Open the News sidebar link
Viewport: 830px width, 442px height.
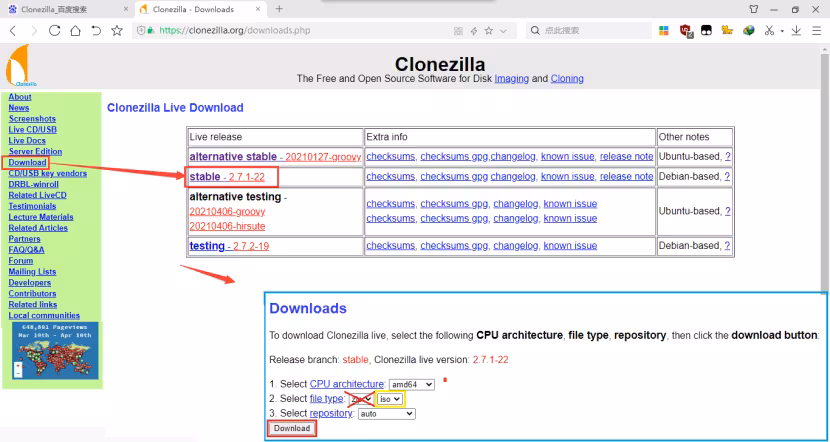[19, 107]
